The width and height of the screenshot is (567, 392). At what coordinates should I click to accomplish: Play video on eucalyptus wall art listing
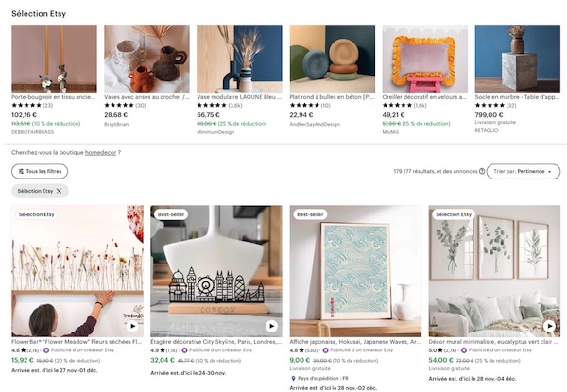pos(549,325)
